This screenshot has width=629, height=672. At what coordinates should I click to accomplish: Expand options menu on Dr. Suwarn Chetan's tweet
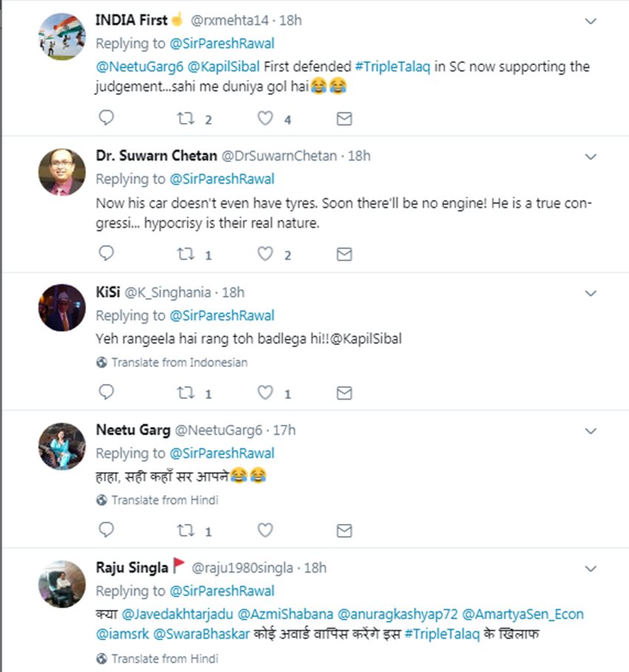point(591,156)
